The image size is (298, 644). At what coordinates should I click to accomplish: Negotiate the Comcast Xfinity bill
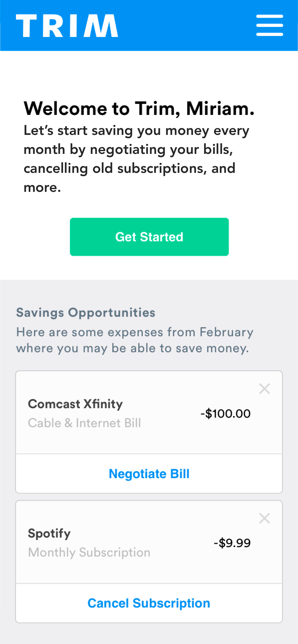(149, 474)
